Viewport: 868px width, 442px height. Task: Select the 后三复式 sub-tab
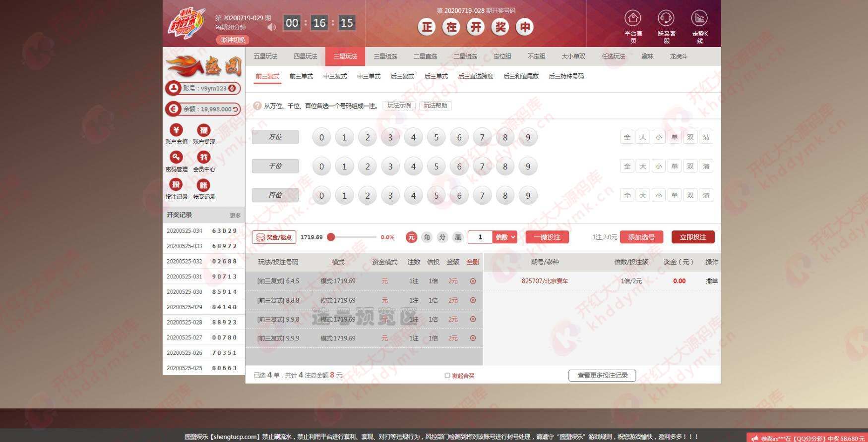pos(402,76)
